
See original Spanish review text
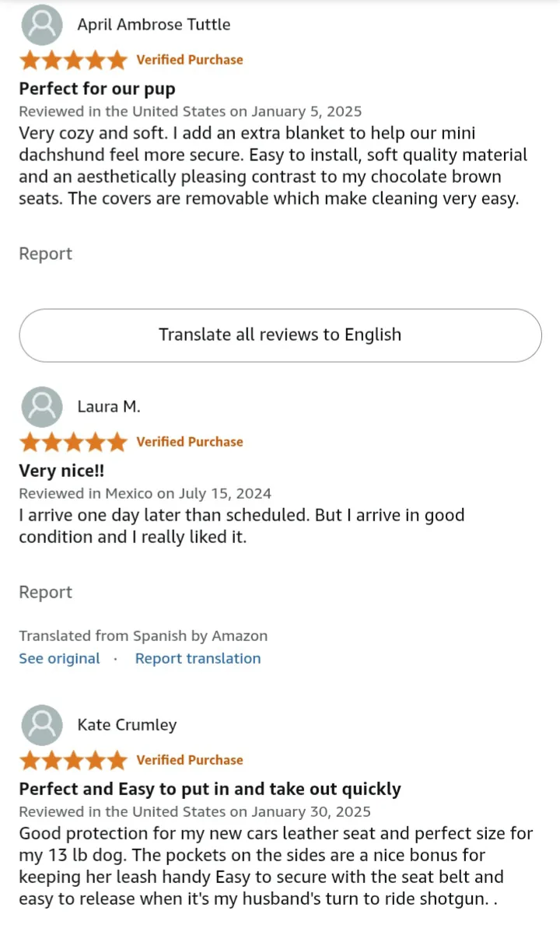pyautogui.click(x=59, y=658)
